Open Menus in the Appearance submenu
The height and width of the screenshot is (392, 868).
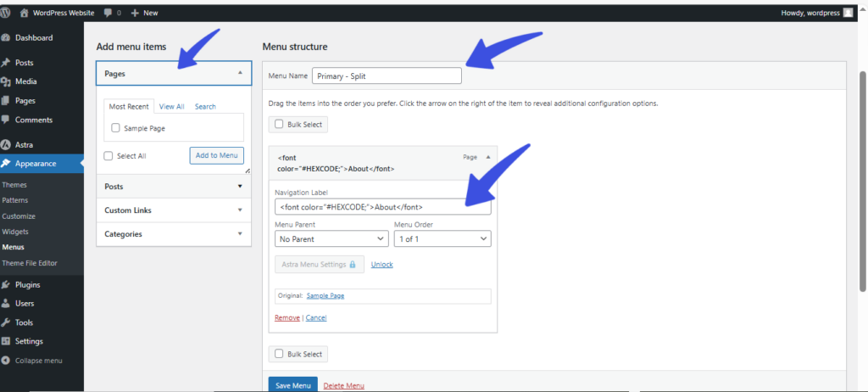(x=13, y=247)
